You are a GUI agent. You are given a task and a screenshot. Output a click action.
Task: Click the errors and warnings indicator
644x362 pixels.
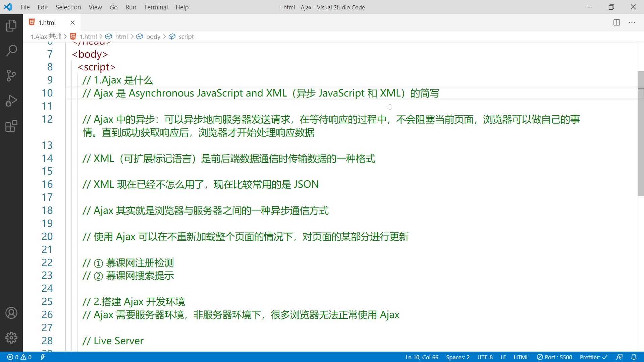pyautogui.click(x=19, y=357)
